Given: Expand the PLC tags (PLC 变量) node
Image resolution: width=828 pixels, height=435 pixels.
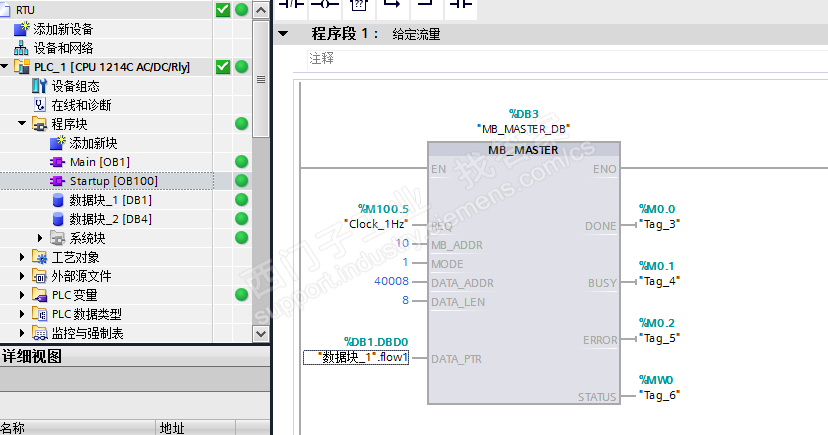Looking at the screenshot, I should [x=22, y=295].
